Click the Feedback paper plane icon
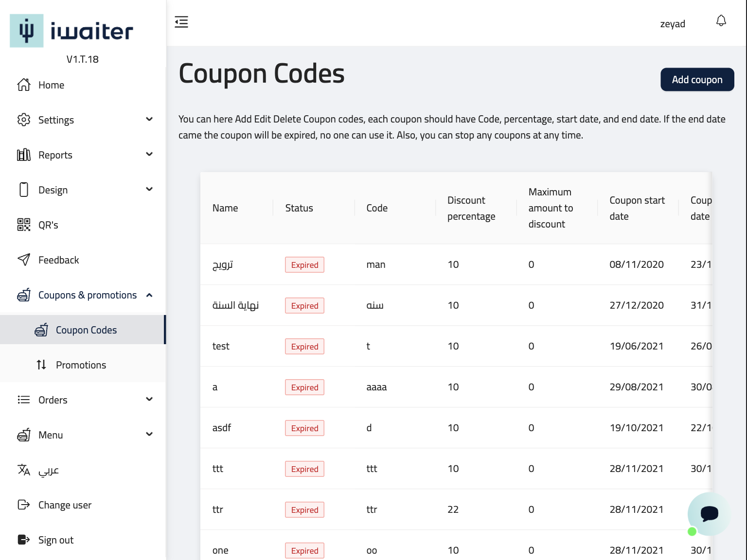Viewport: 747px width, 560px height. click(24, 260)
